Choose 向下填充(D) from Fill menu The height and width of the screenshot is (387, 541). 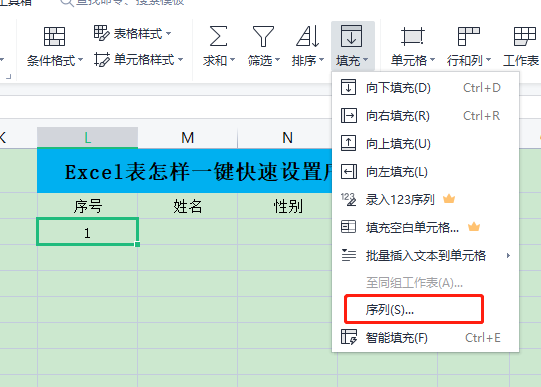425,88
